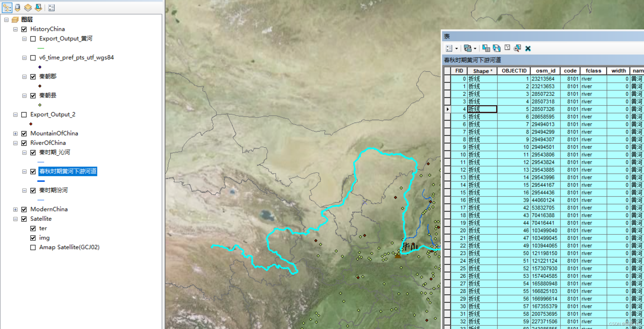This screenshot has width=644, height=329.
Task: Click point symbol under 秦朝县 layer
Action: (40, 105)
